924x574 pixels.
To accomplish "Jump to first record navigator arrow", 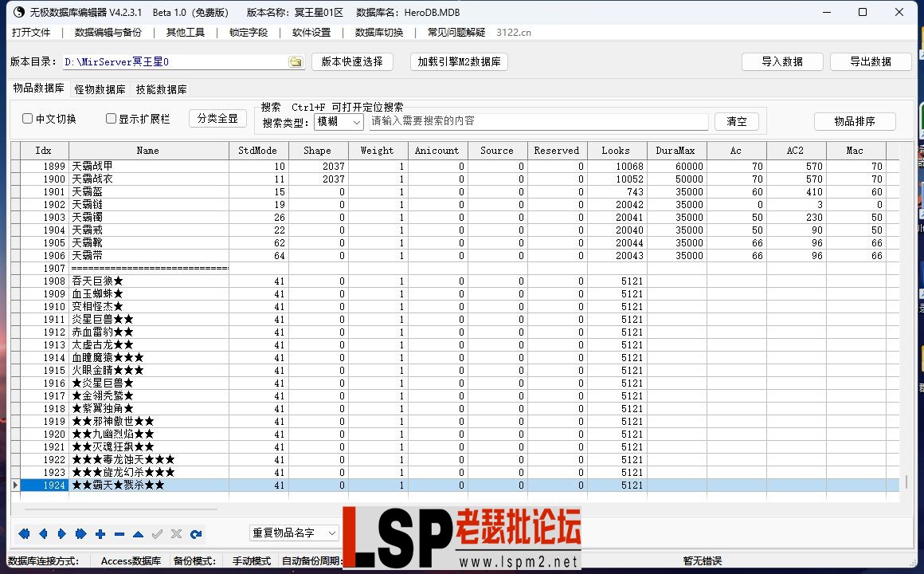I will pos(24,534).
